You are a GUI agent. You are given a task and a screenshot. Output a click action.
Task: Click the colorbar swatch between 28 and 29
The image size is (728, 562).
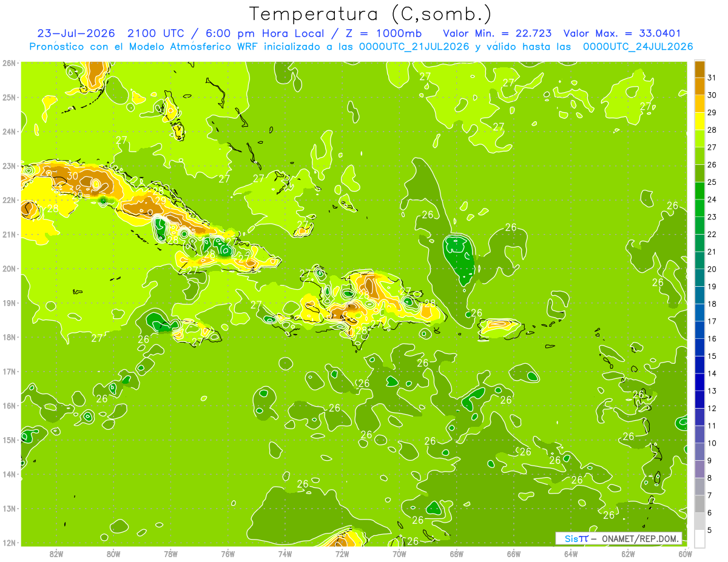[699, 121]
